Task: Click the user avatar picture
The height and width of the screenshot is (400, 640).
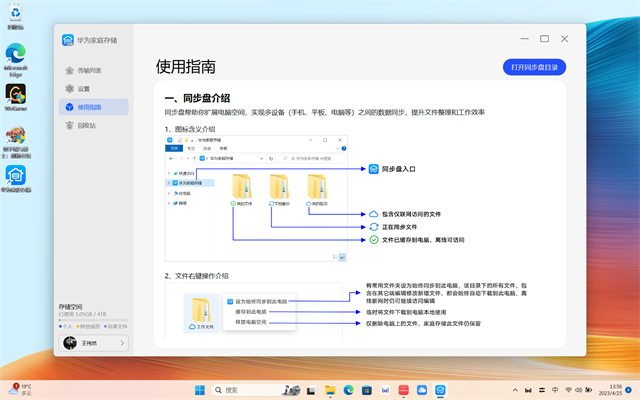Action: tap(70, 343)
